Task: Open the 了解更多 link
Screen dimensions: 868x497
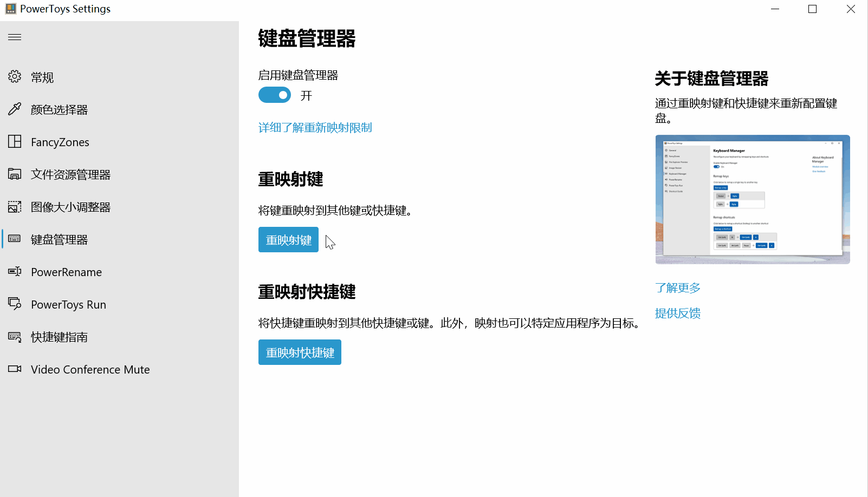Action: pyautogui.click(x=678, y=287)
